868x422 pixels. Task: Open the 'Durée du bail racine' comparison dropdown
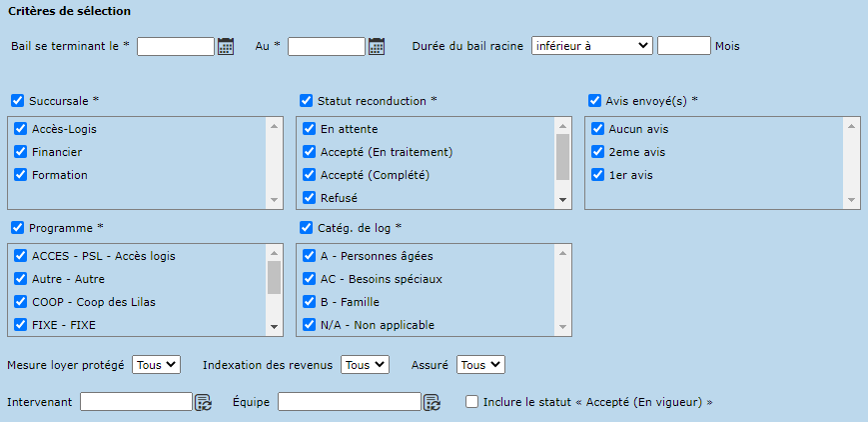[x=591, y=45]
